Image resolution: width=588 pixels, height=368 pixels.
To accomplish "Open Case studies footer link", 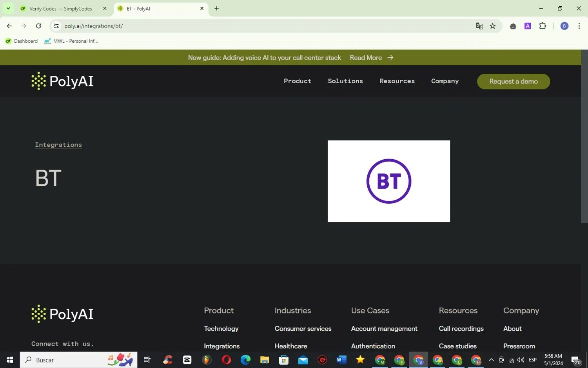I will 457,346.
